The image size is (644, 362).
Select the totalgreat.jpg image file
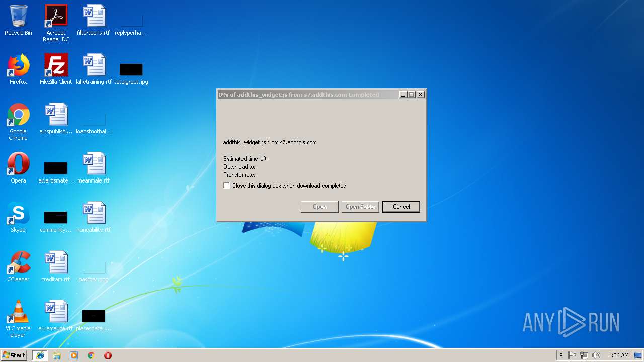click(131, 73)
